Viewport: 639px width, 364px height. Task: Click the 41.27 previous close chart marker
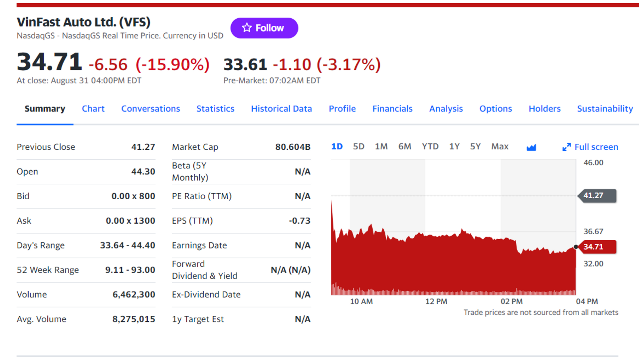tap(597, 196)
